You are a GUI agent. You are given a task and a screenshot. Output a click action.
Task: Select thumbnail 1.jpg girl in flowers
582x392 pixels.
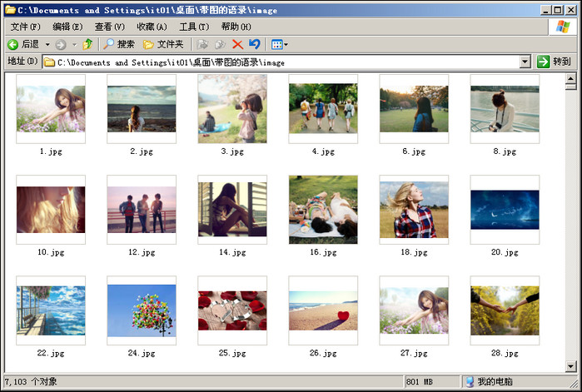click(x=51, y=109)
